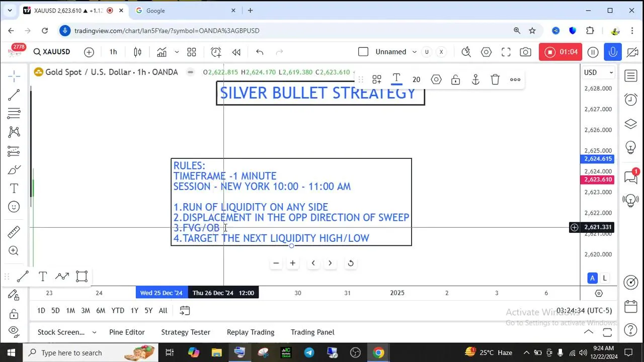The image size is (644, 362).
Task: Add a symbol to compare
Action: (89, 52)
